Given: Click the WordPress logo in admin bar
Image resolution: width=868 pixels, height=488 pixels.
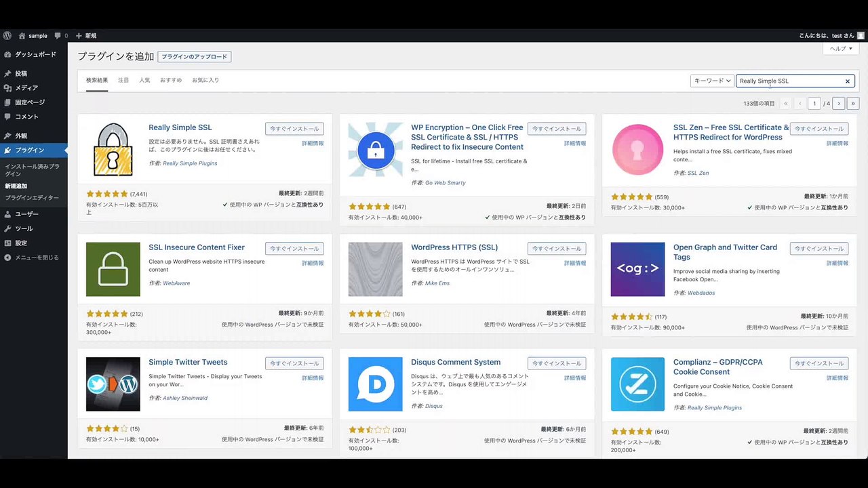Looking at the screenshot, I should pos(7,35).
